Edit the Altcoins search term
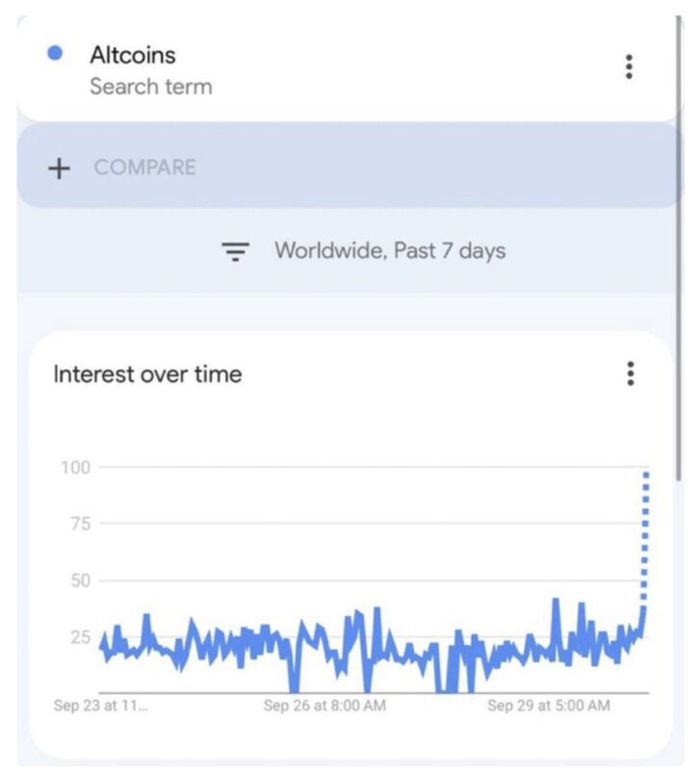700x770 pixels. coord(133,55)
